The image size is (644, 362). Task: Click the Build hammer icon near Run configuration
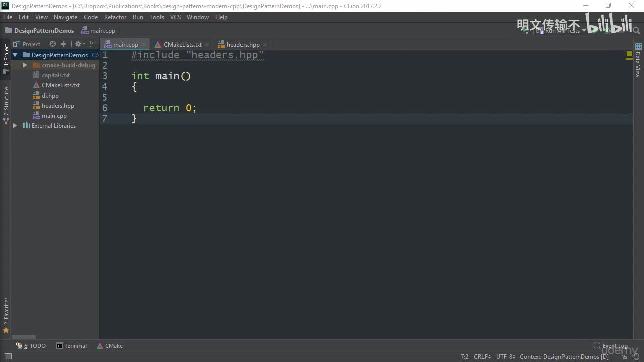point(527,31)
